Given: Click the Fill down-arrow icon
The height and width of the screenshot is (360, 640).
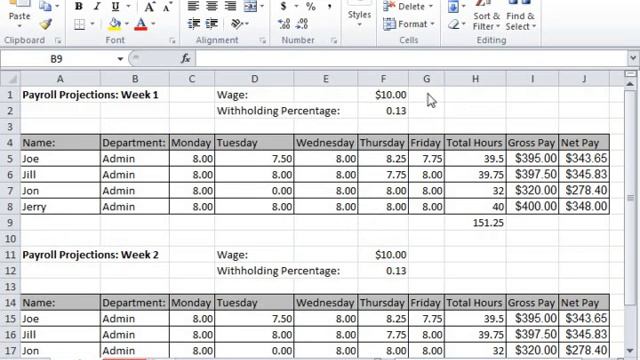Looking at the screenshot, I should coord(453,6).
